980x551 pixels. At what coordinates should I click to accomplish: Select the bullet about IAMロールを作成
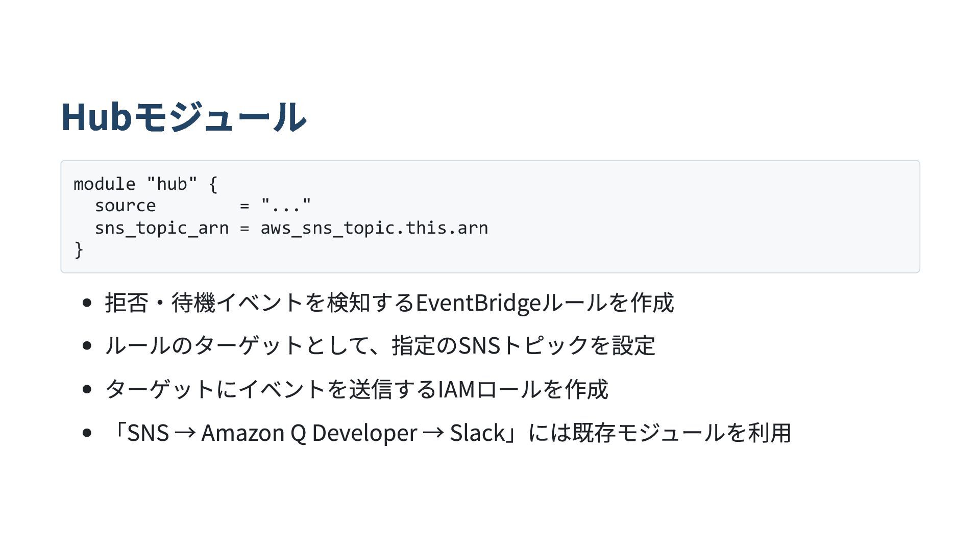coord(356,389)
